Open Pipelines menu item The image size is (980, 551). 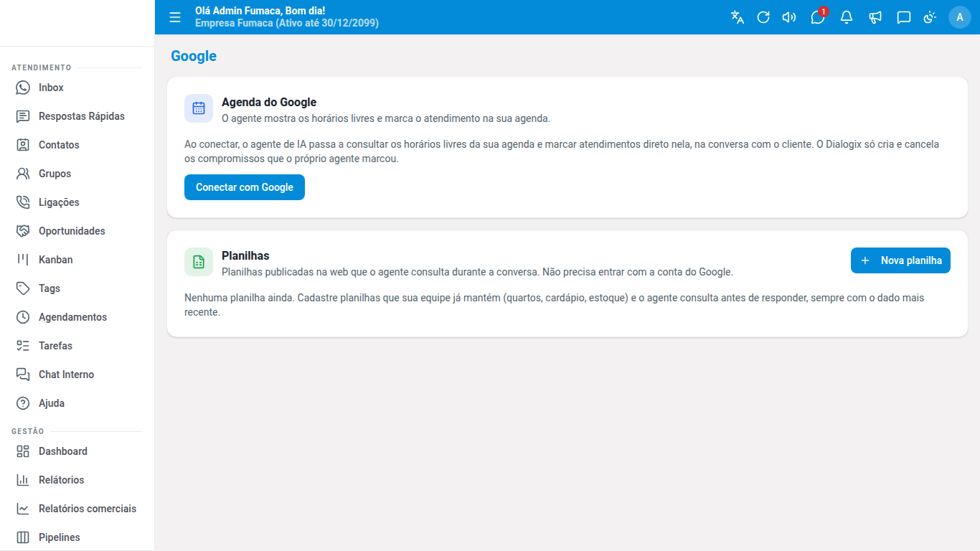click(77, 537)
